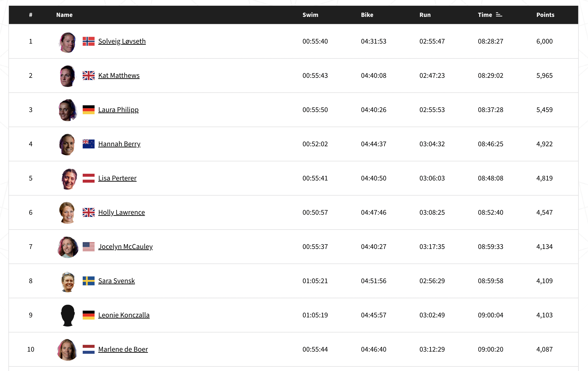The image size is (588, 371).
Task: Click the UK flag beside Kat Matthews
Action: (x=88, y=76)
